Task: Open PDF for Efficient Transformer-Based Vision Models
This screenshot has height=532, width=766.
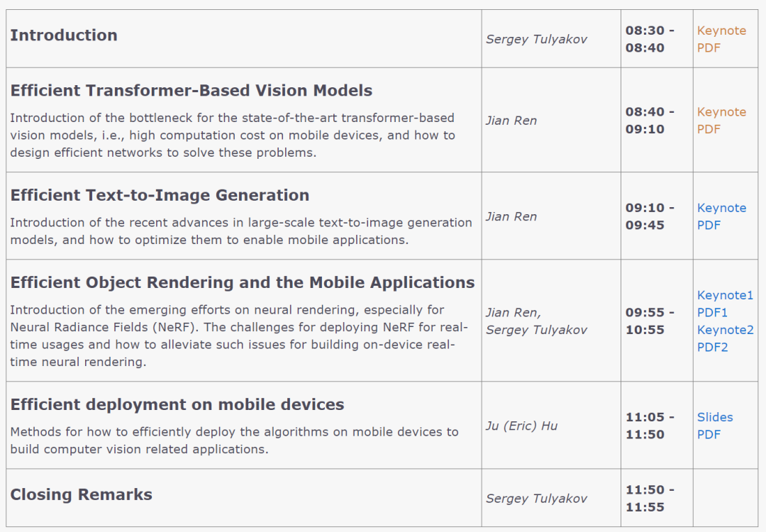Action: [x=709, y=129]
